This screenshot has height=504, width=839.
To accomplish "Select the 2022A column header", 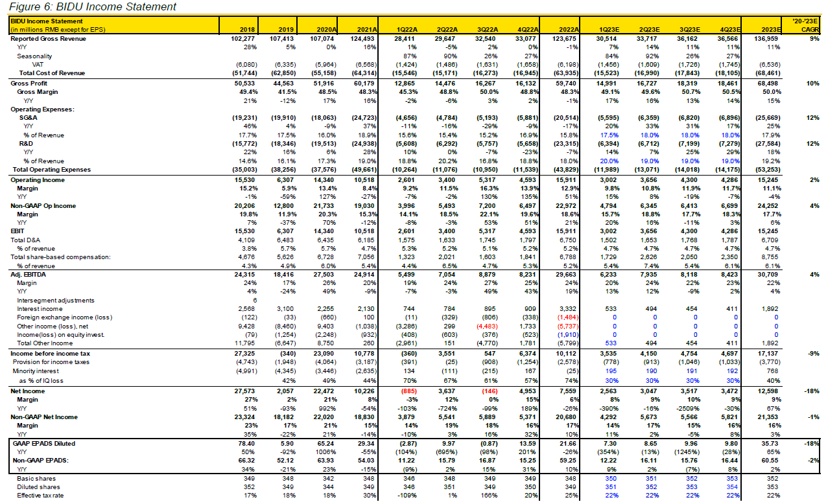I will pyautogui.click(x=569, y=29).
